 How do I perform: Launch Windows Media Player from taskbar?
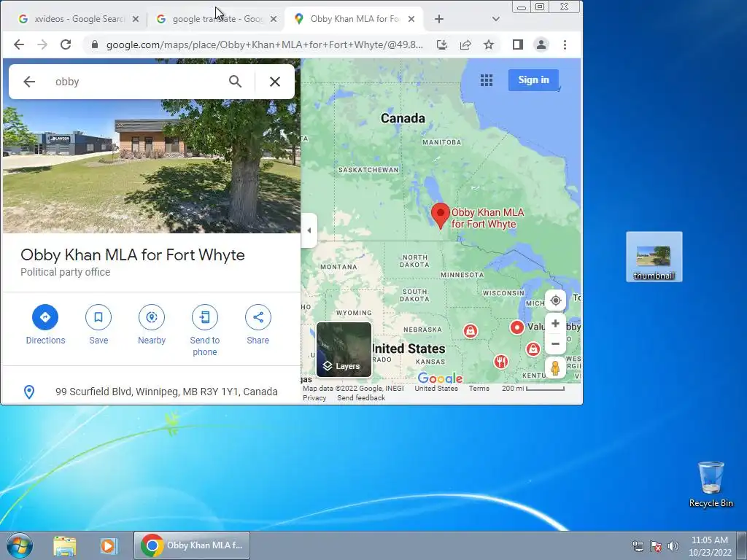point(109,545)
